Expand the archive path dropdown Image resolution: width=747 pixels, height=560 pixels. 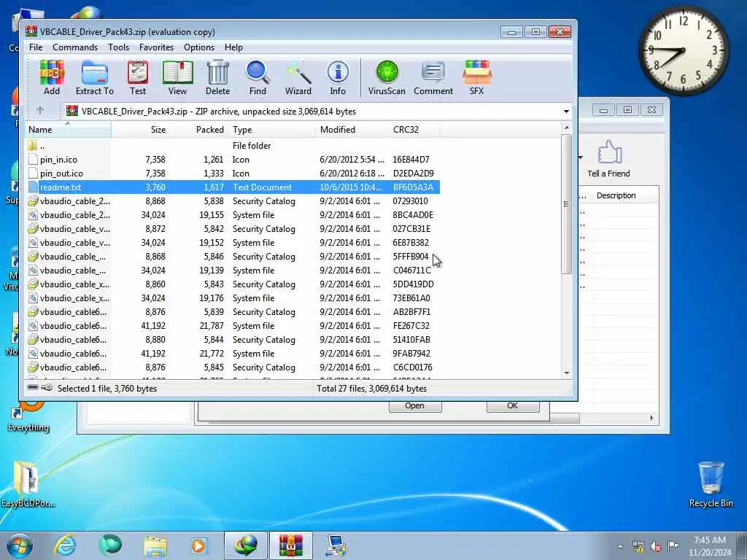click(566, 112)
